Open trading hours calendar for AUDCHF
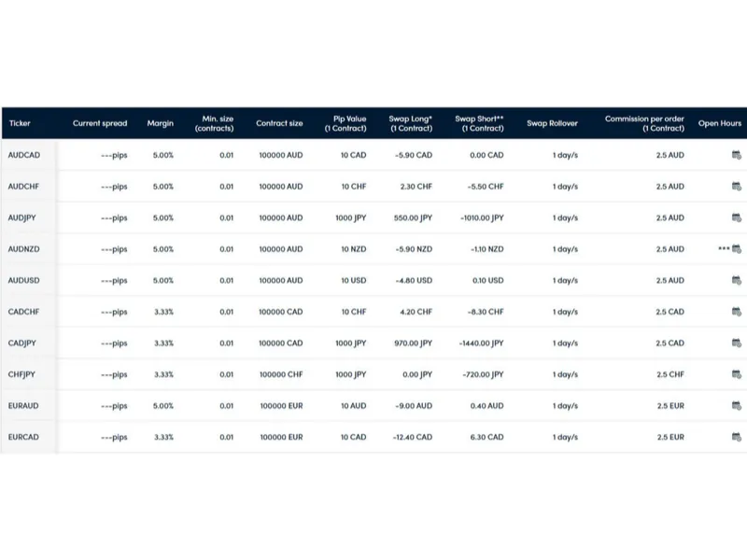Image resolution: width=747 pixels, height=560 pixels. pyautogui.click(x=737, y=186)
